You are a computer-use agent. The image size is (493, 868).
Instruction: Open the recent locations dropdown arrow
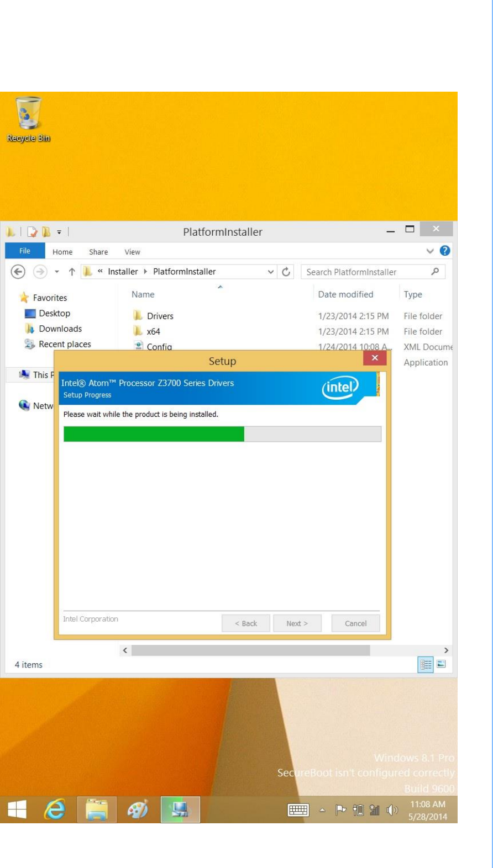[x=57, y=272]
